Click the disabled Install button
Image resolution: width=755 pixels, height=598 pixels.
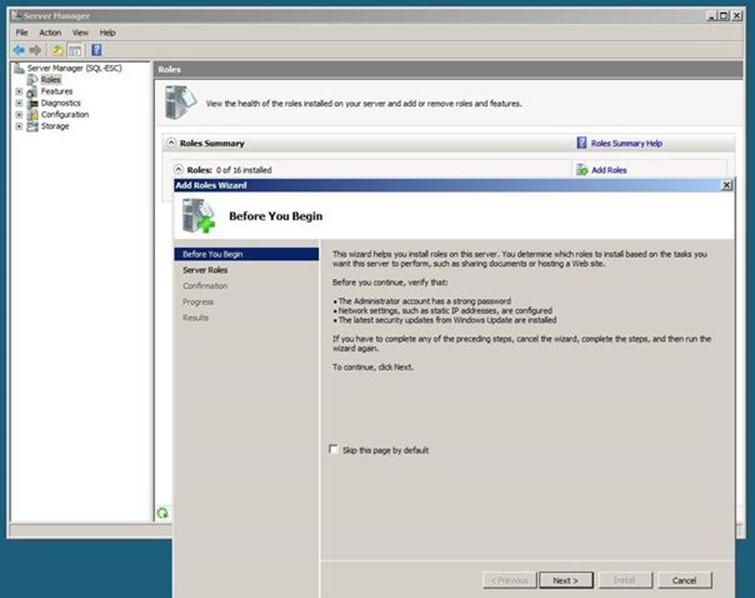click(625, 580)
